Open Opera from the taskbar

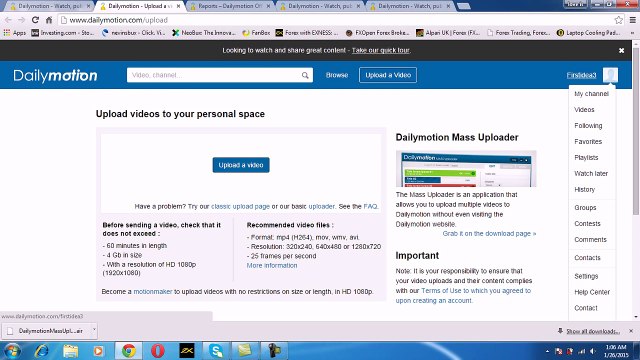158,351
